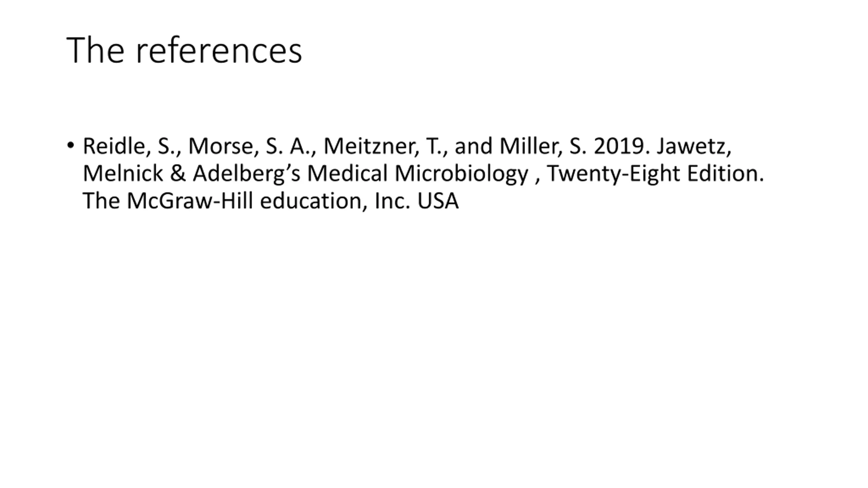The height and width of the screenshot is (488, 868).
Task: Click the slide title 'The references'
Action: click(184, 50)
